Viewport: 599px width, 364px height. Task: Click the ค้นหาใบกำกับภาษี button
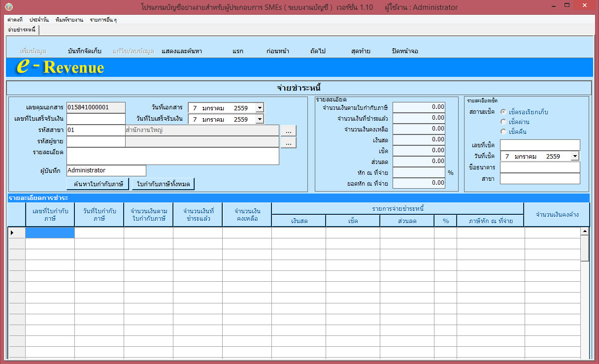[x=98, y=184]
